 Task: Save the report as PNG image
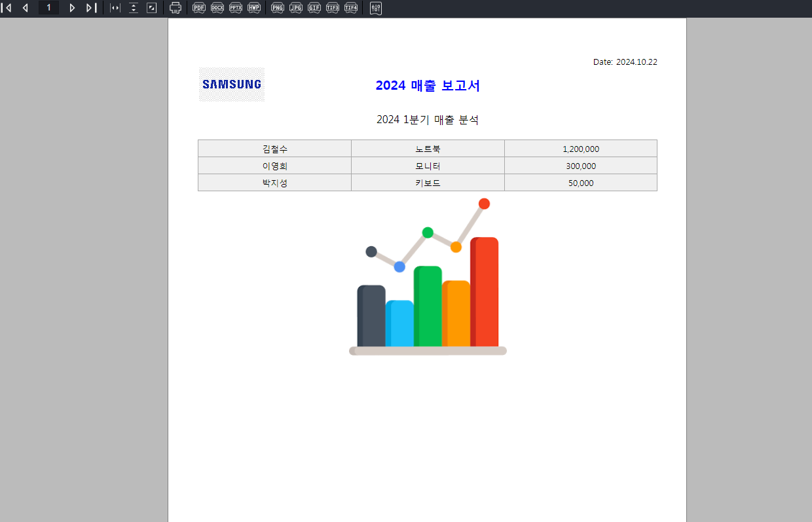point(278,8)
